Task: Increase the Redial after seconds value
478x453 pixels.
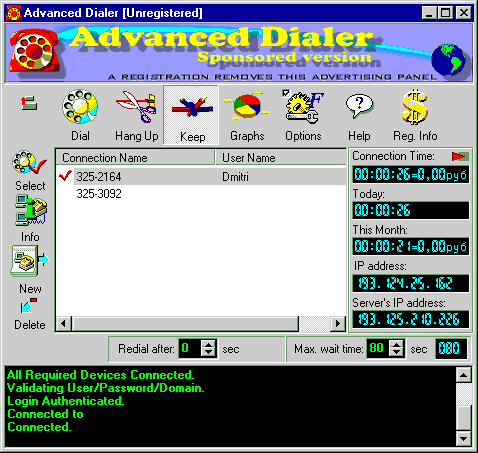Action: [x=209, y=345]
